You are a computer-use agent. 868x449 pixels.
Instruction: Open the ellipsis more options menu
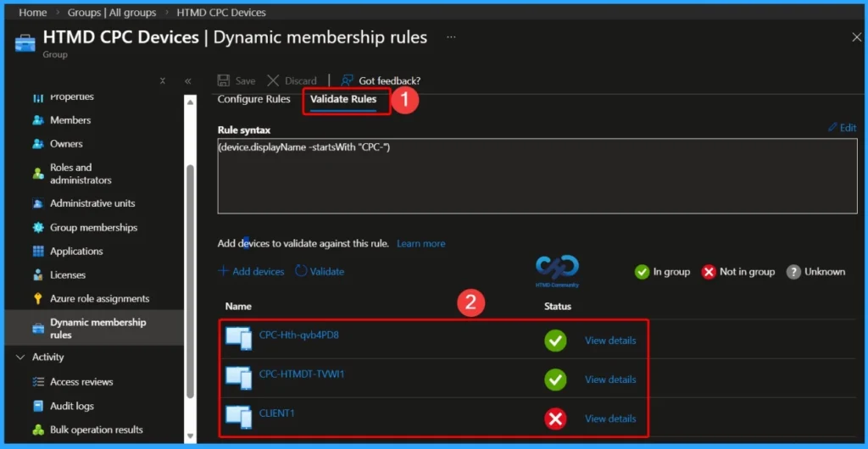pos(451,37)
